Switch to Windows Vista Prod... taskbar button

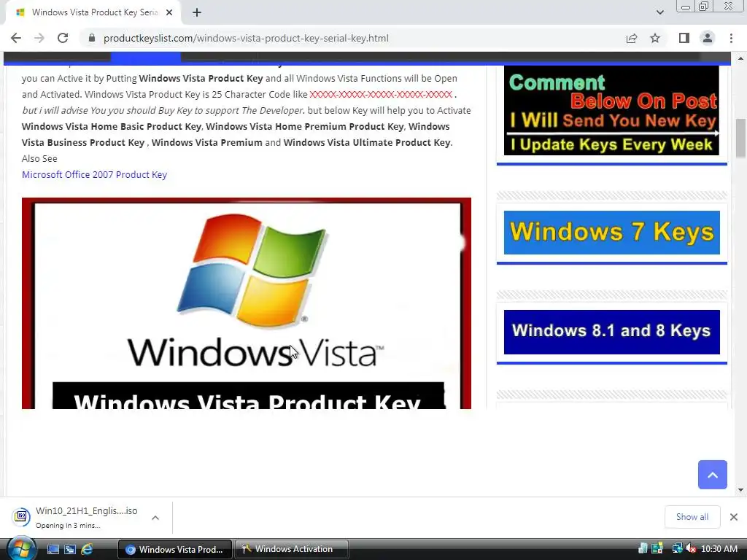coord(175,549)
